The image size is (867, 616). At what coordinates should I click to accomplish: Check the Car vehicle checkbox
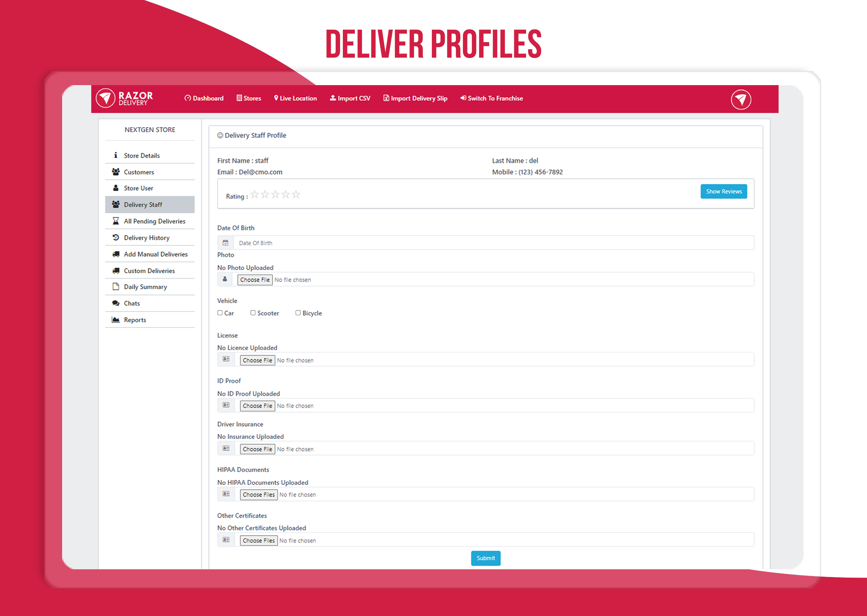[x=220, y=313]
